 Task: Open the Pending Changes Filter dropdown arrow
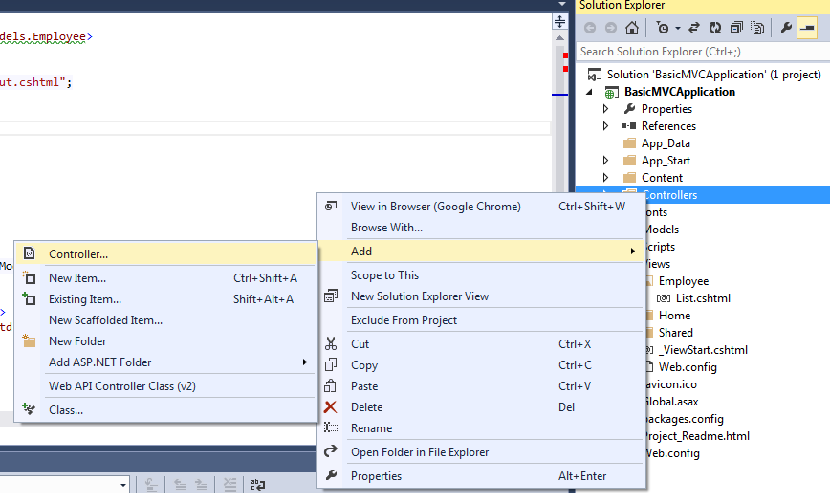pos(676,28)
